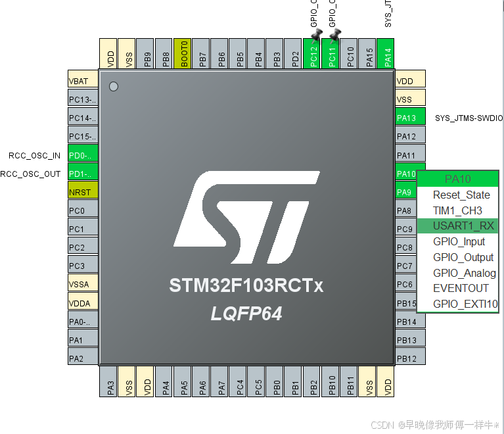Select pin PC1
The width and height of the screenshot is (504, 434).
[83, 227]
